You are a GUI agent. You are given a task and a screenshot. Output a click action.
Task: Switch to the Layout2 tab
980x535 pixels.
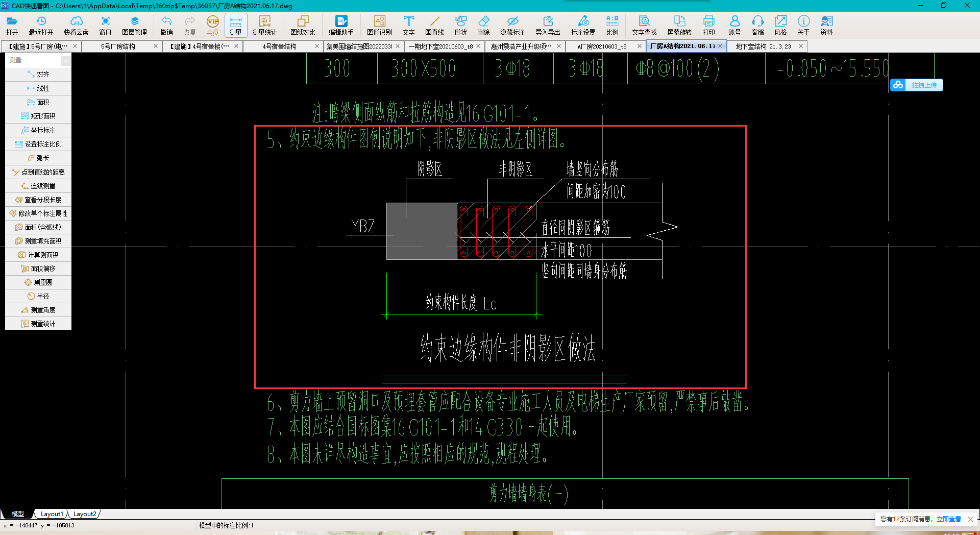click(84, 514)
